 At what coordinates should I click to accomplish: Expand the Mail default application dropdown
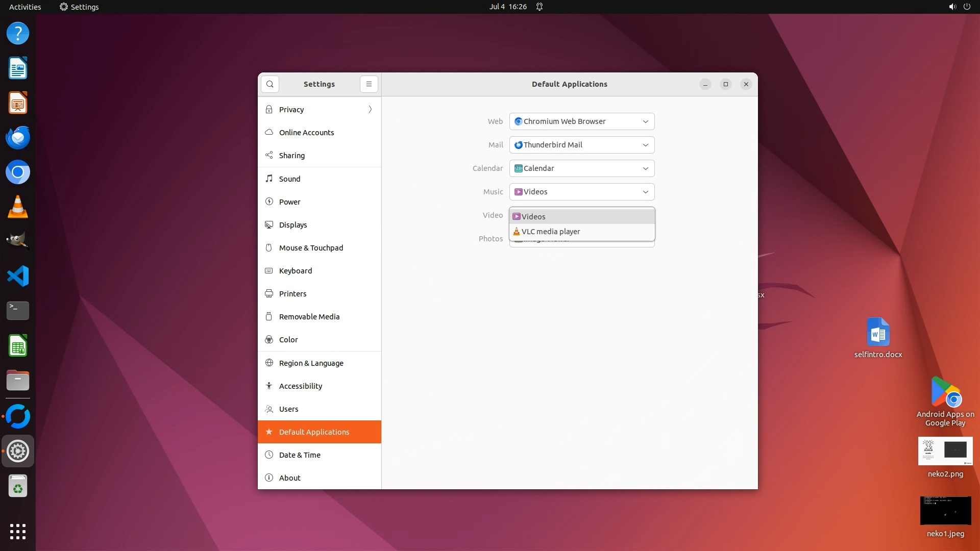(581, 145)
